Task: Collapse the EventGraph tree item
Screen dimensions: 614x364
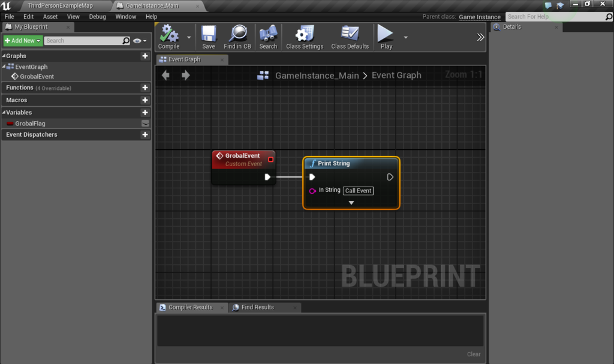Action: 4,66
